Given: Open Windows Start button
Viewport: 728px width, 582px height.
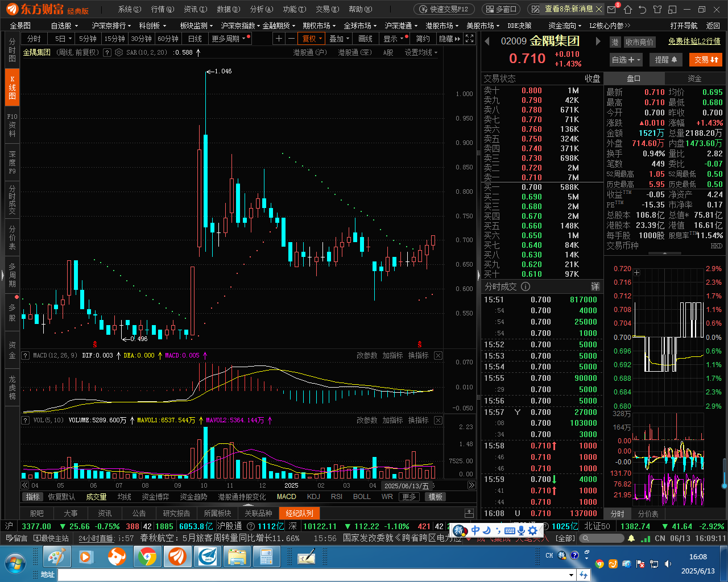Looking at the screenshot, I should [x=15, y=562].
